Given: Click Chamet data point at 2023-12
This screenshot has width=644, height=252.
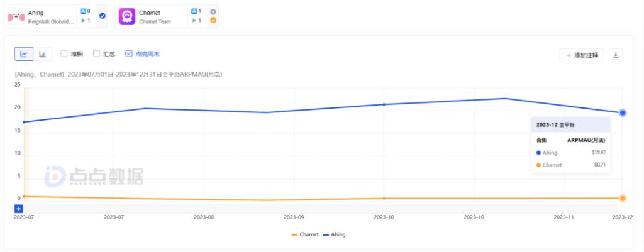Looking at the screenshot, I should [x=623, y=198].
